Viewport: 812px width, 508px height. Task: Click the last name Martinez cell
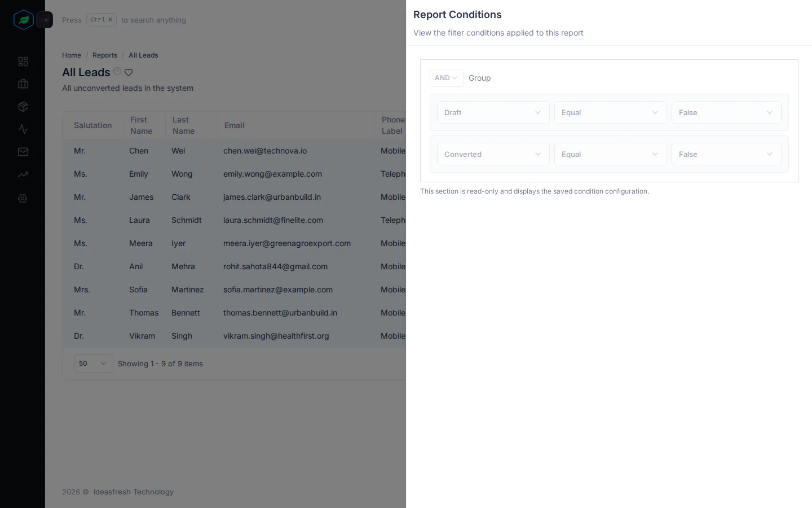click(188, 290)
